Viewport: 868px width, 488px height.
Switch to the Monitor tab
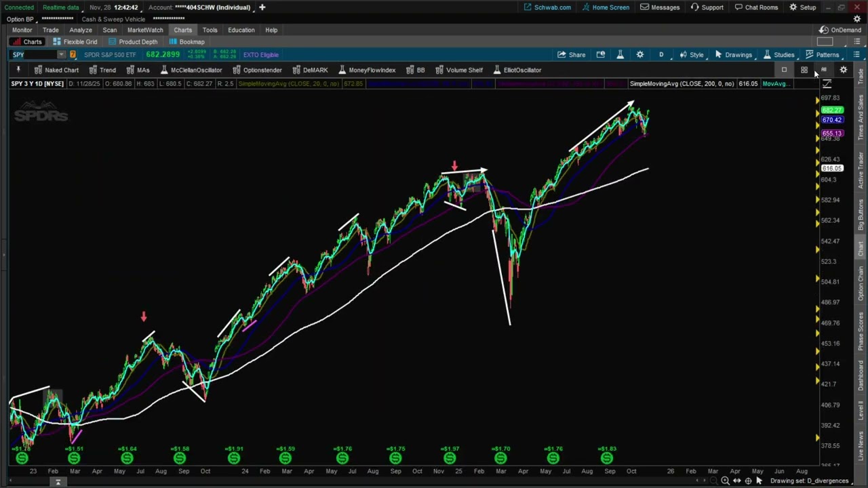pos(22,30)
